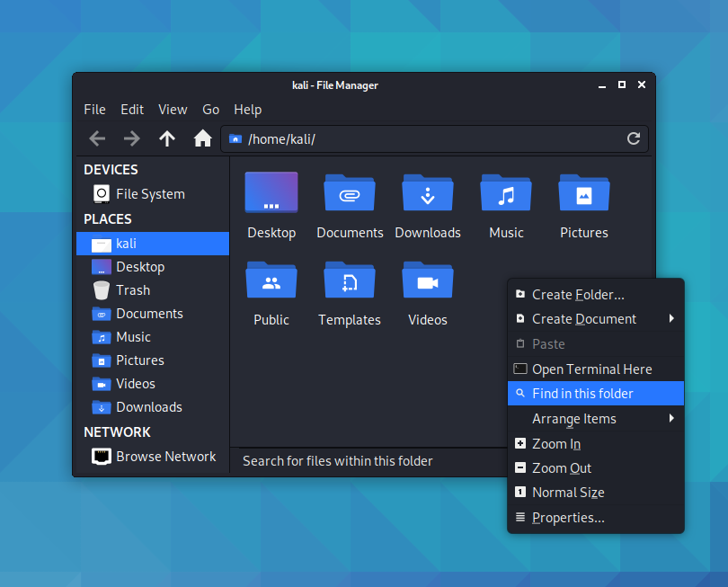This screenshot has width=728, height=587.
Task: Open the File menu
Action: pos(94,110)
